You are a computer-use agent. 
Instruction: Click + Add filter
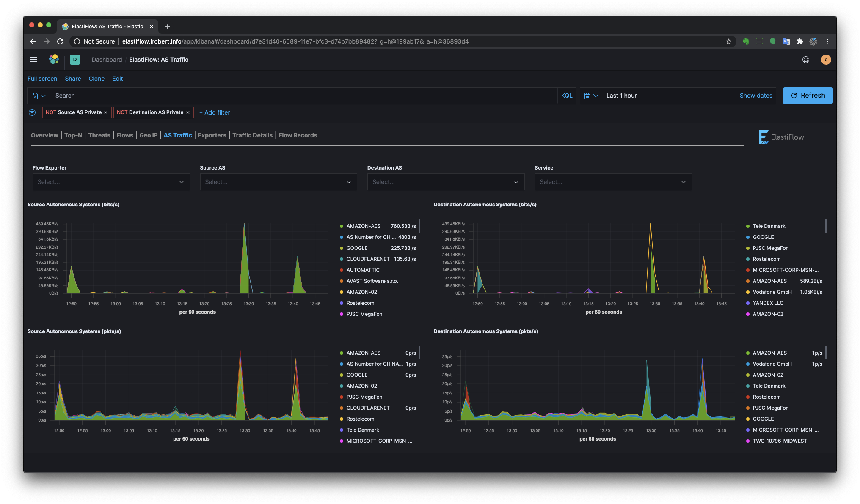coord(215,112)
